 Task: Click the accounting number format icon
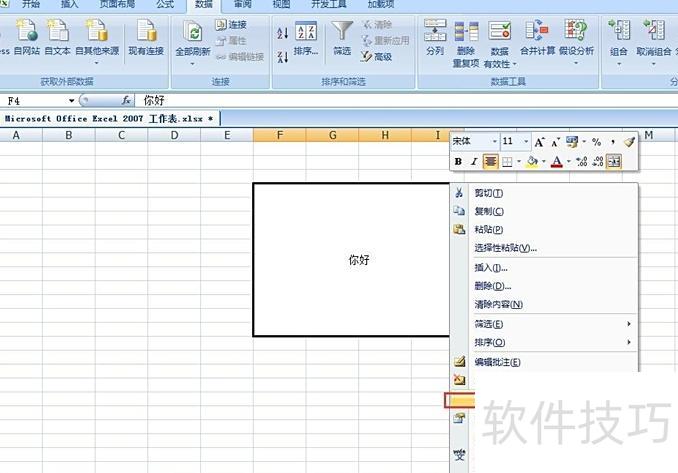572,141
